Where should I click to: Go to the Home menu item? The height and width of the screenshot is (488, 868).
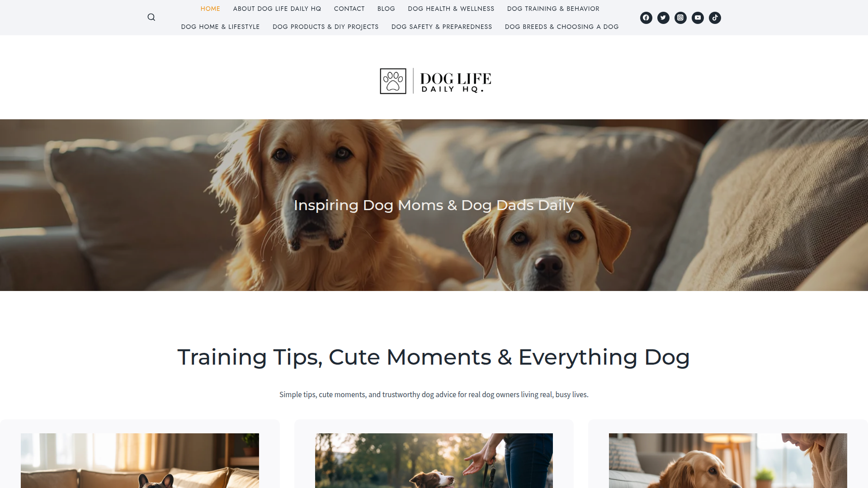[210, 9]
